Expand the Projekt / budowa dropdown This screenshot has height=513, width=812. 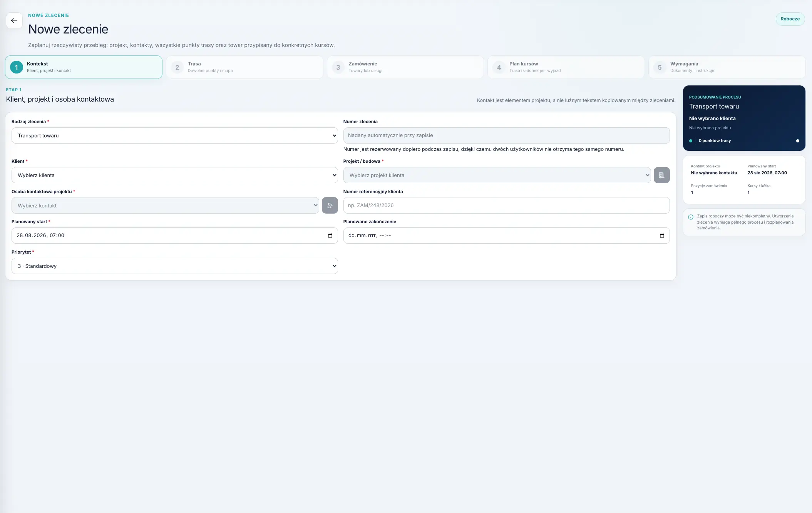coord(497,175)
